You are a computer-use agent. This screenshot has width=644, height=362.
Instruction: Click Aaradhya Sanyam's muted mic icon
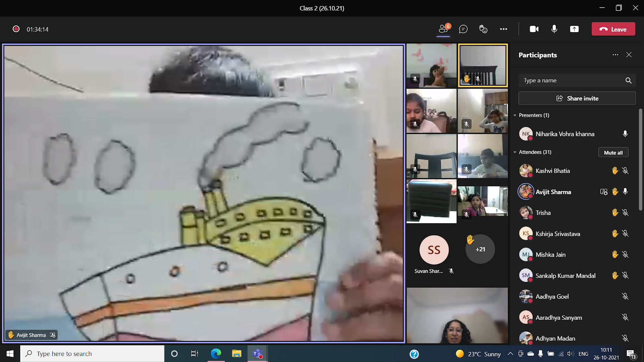point(625,317)
